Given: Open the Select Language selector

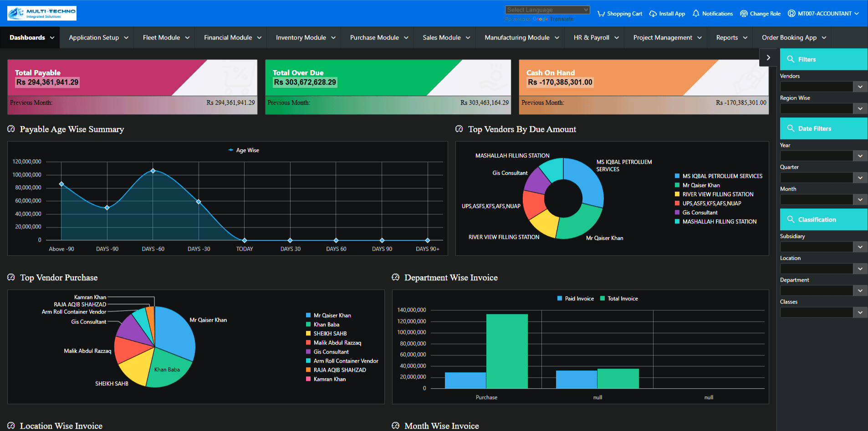Looking at the screenshot, I should pyautogui.click(x=547, y=9).
